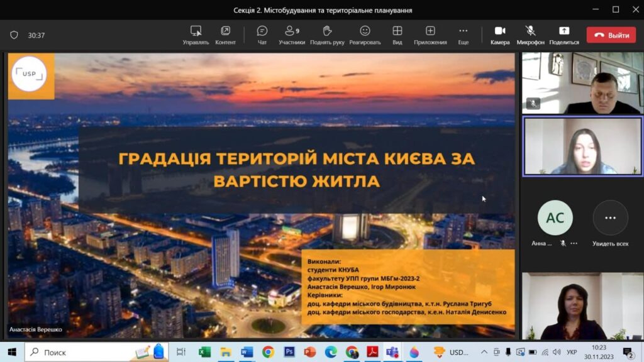Viewport: 644px width, 362px height.
Task: Pop out the shared Контент
Action: 226,35
